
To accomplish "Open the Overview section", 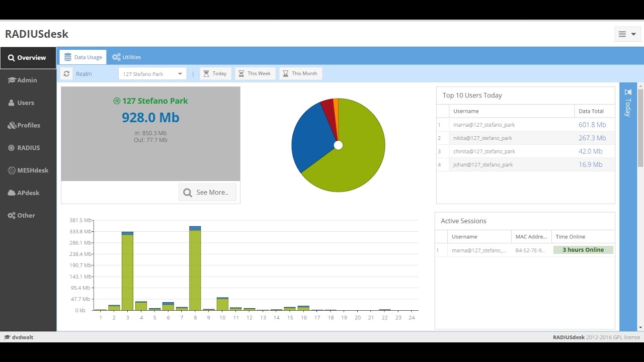I will click(28, 58).
